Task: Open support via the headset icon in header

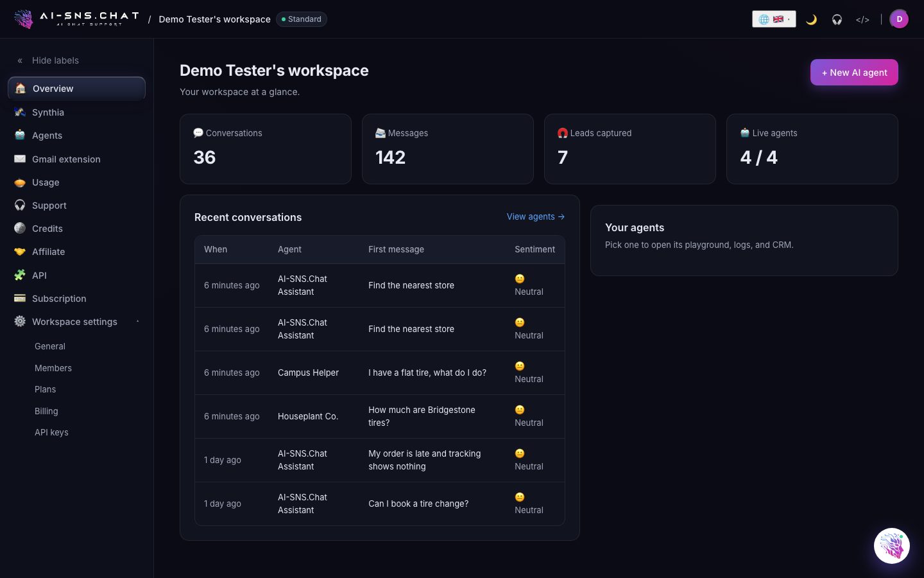Action: pos(837,19)
